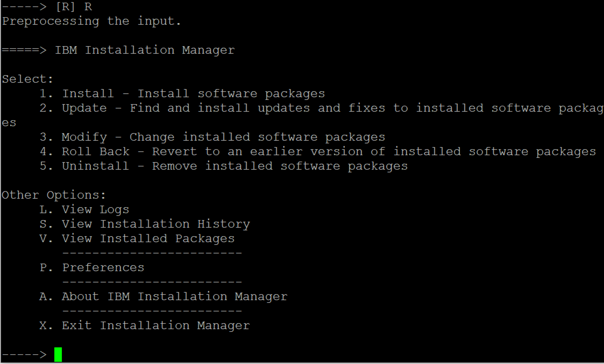The height and width of the screenshot is (364, 604).
Task: Click the green cursor at the prompt
Action: tap(58, 354)
